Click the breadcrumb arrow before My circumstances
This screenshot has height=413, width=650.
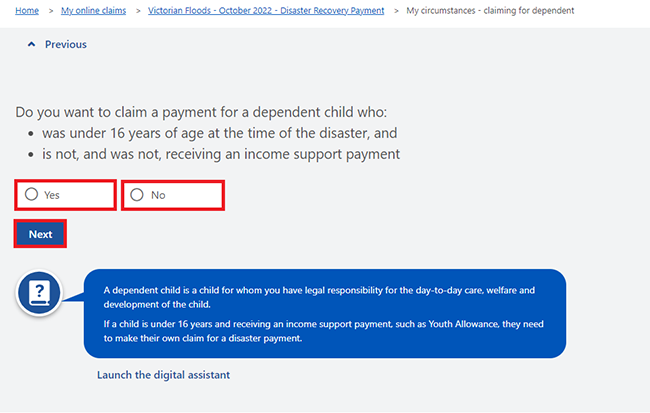(x=396, y=10)
